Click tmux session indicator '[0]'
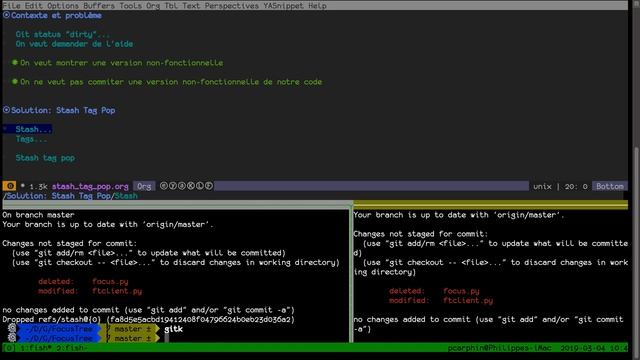Viewport: 640px width, 360px height. (9, 348)
